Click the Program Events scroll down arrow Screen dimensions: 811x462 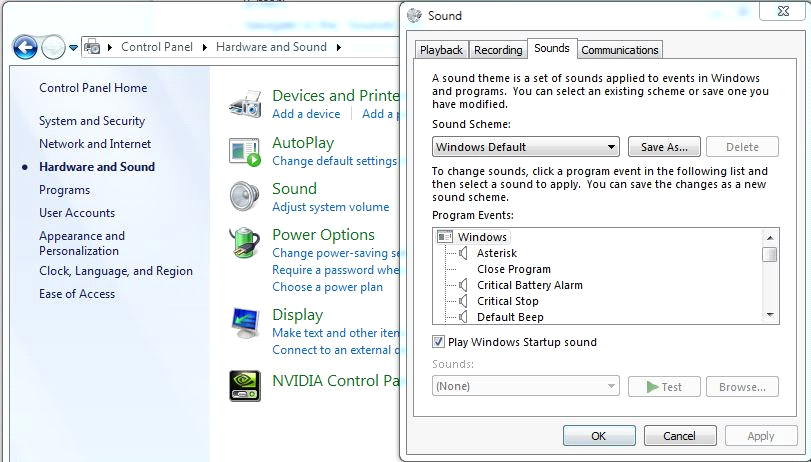click(770, 315)
